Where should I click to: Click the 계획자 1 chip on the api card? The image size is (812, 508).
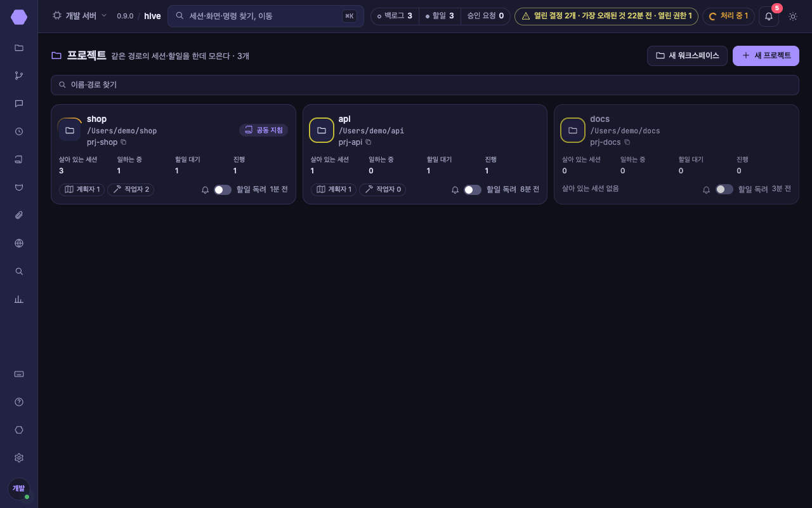pos(334,190)
